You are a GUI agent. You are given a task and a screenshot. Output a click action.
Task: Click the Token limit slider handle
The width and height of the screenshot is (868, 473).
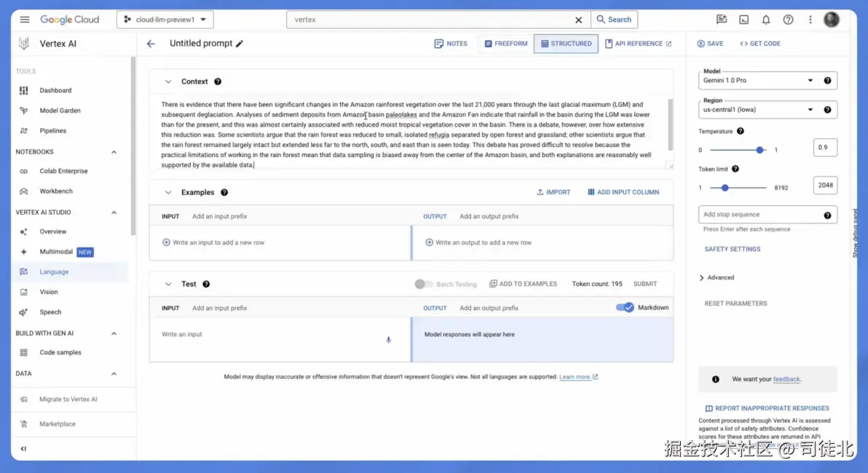(x=725, y=188)
